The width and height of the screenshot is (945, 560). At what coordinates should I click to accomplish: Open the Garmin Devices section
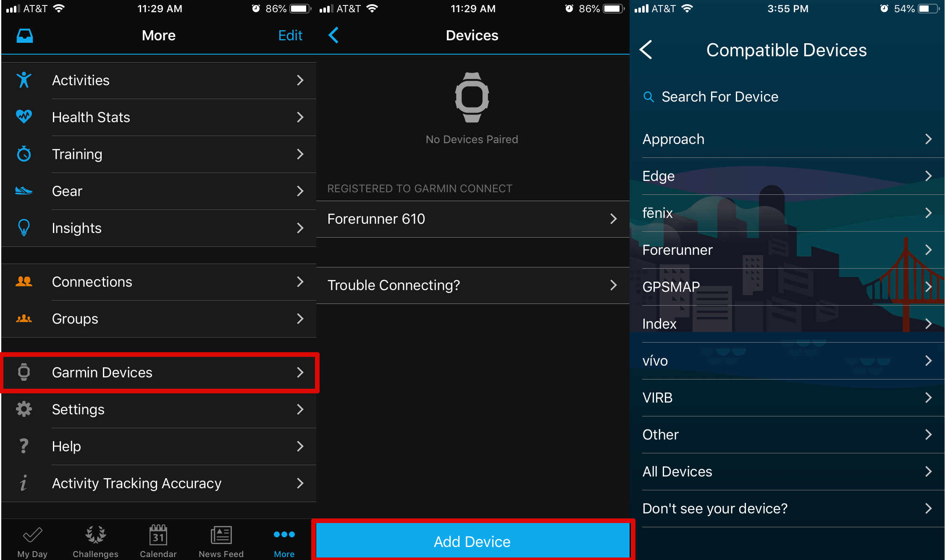[161, 372]
